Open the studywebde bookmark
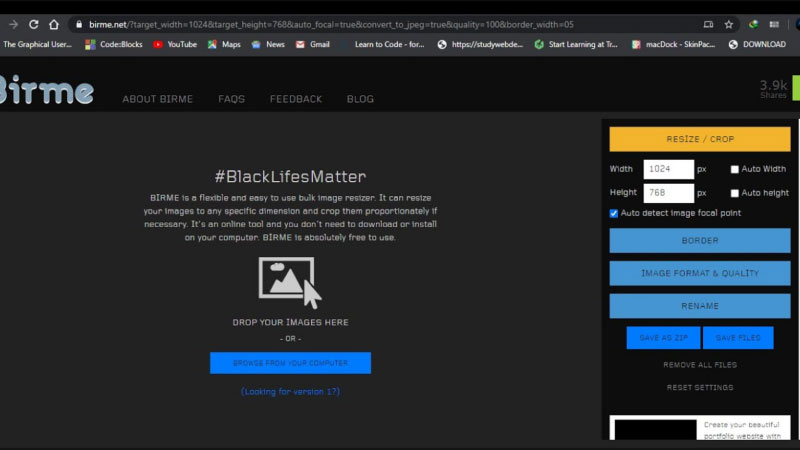Screen dimensions: 800x450 coord(480,44)
